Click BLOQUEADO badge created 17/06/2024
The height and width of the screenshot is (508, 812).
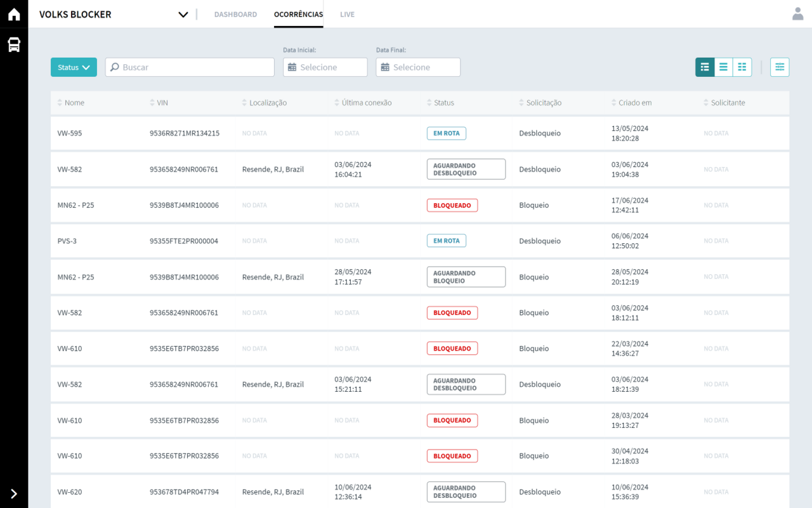[452, 205]
